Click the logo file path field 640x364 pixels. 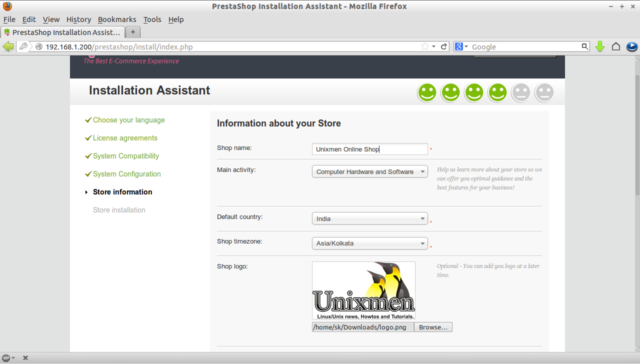[363, 327]
